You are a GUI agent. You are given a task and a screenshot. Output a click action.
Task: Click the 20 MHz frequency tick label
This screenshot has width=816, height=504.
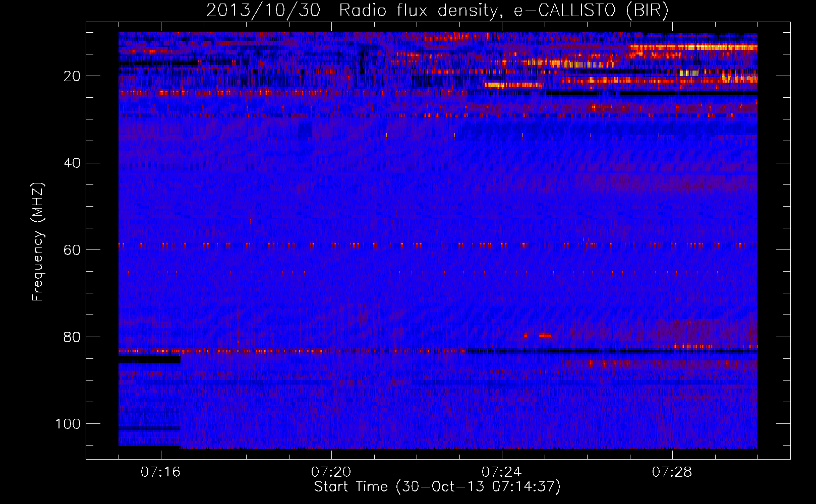pyautogui.click(x=72, y=76)
